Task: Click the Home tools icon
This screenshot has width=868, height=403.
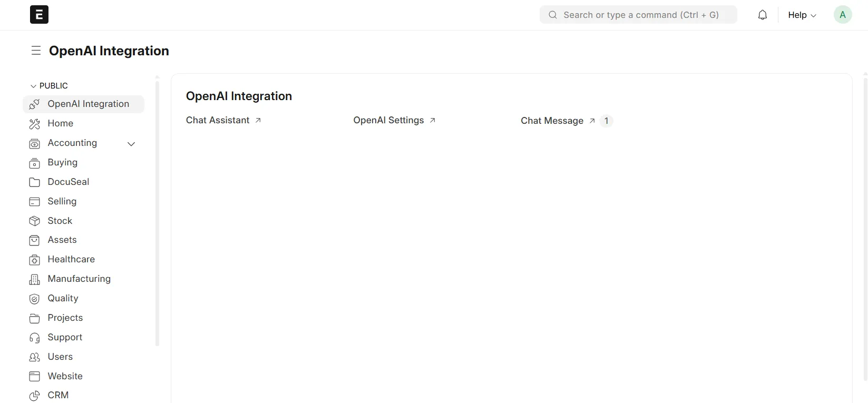Action: pos(34,124)
